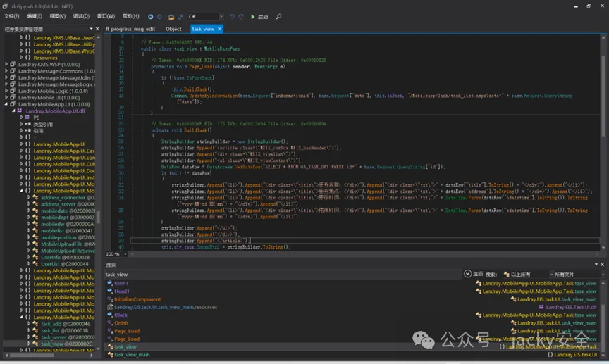Screen dimensions: 609x364
Task: Select the mobiledate class in tree
Action: coord(68,211)
